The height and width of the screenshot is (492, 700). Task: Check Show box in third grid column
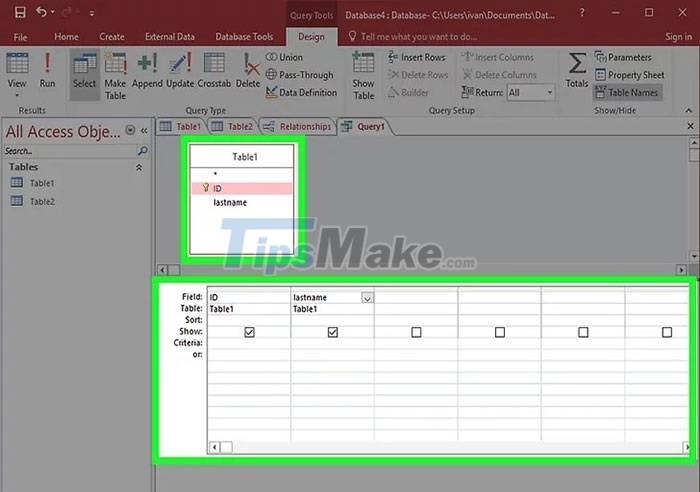coord(416,332)
